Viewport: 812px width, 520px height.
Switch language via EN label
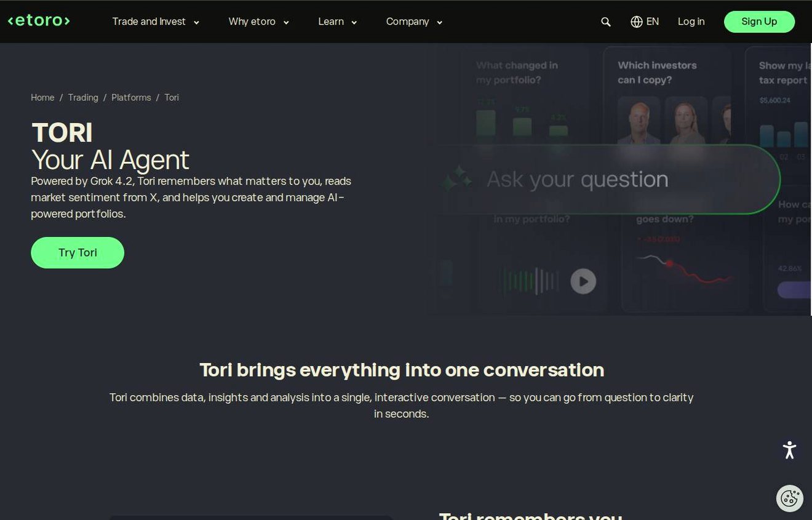pos(653,22)
